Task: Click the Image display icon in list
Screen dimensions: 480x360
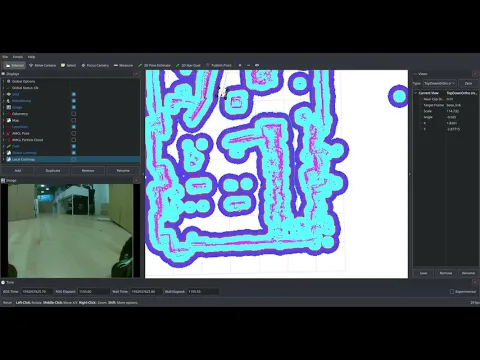Action: point(9,107)
